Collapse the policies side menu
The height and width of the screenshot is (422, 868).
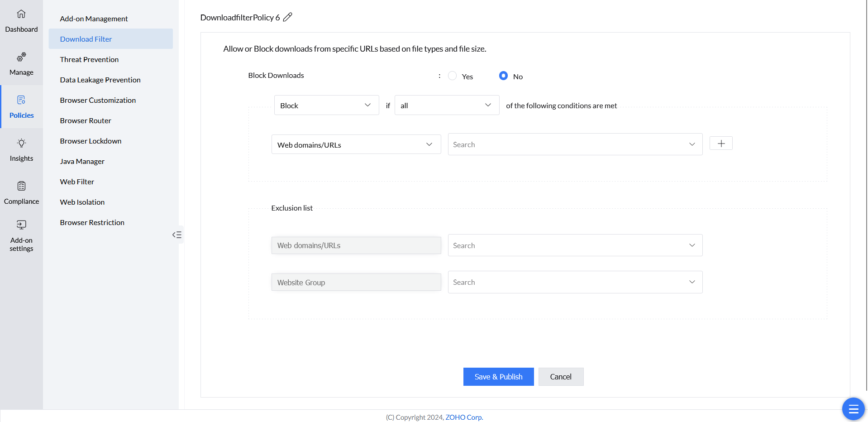point(177,235)
